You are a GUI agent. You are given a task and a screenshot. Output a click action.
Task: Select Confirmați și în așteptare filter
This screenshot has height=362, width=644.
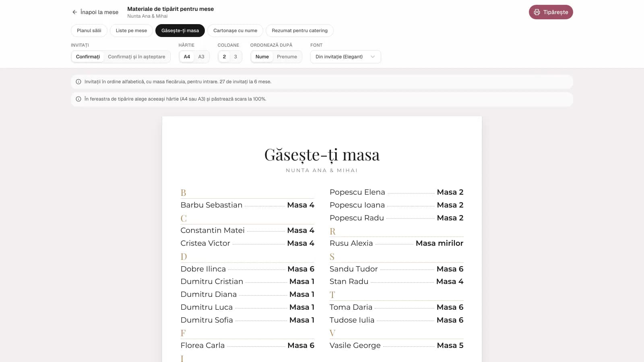tap(136, 57)
